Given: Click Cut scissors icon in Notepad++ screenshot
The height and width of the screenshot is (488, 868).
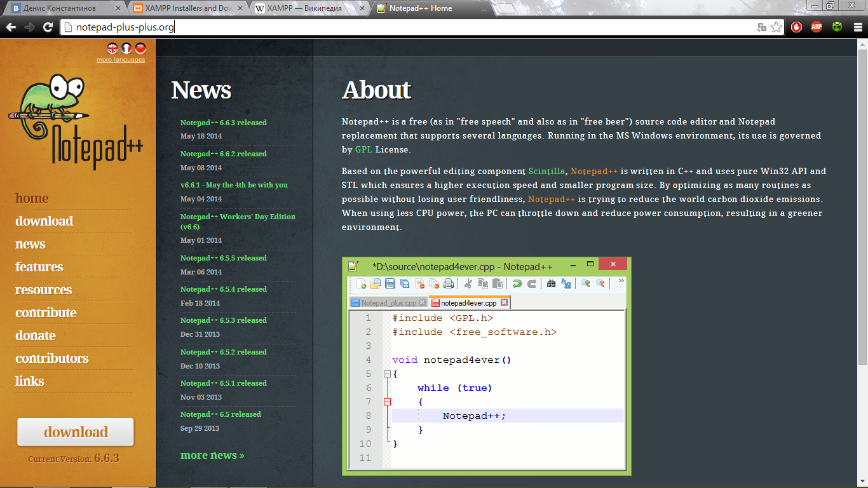Looking at the screenshot, I should tap(468, 283).
